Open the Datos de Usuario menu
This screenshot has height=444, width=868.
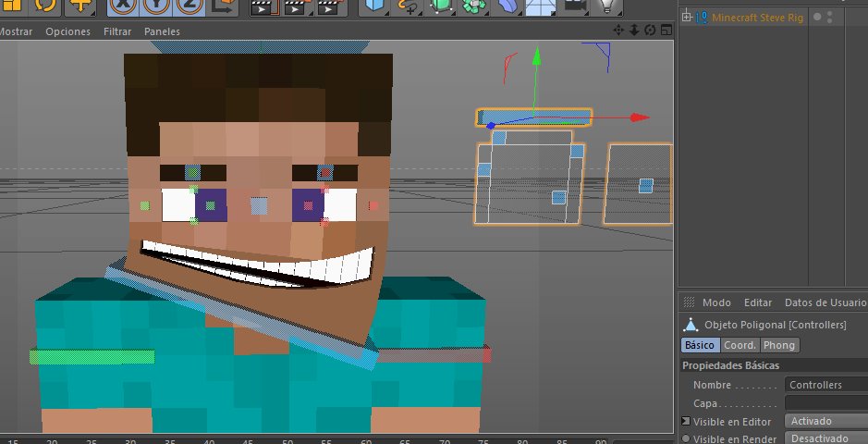tap(825, 302)
